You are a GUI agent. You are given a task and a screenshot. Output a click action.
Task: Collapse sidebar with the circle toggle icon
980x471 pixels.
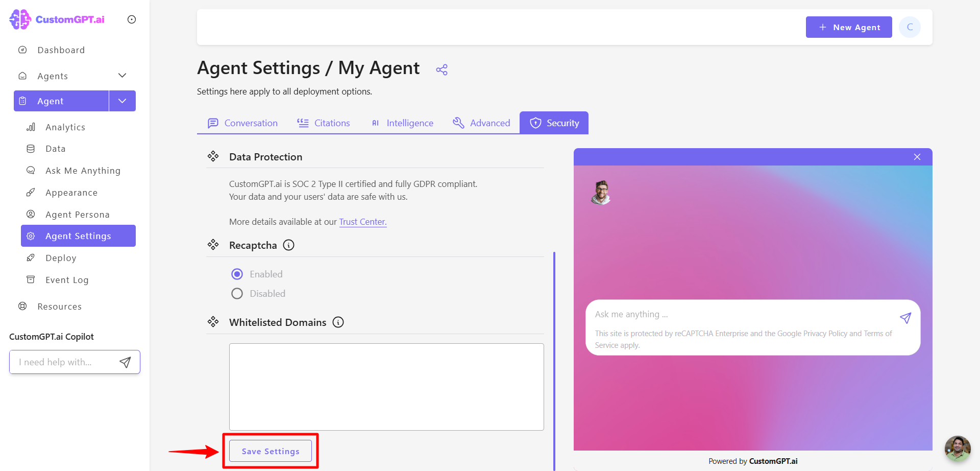coord(132,19)
